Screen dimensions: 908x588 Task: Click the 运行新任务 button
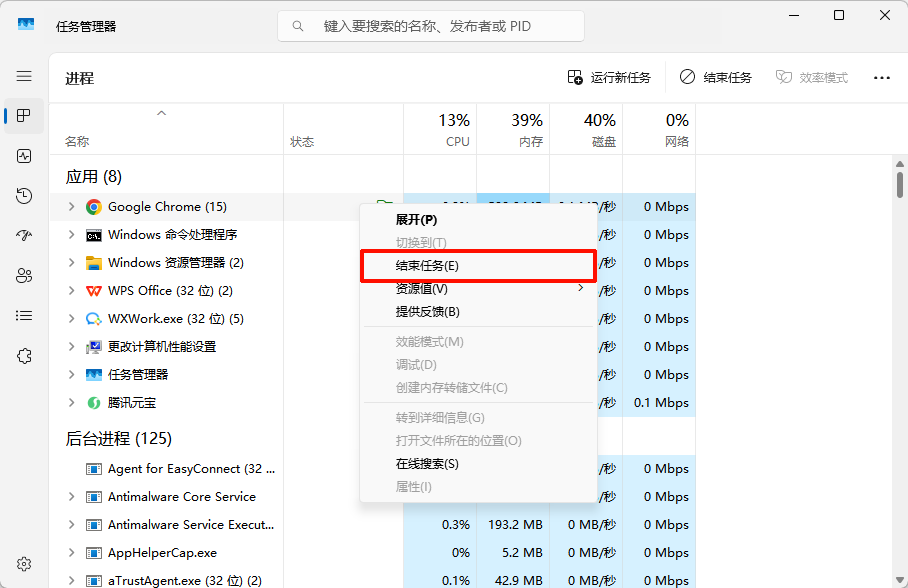click(609, 77)
